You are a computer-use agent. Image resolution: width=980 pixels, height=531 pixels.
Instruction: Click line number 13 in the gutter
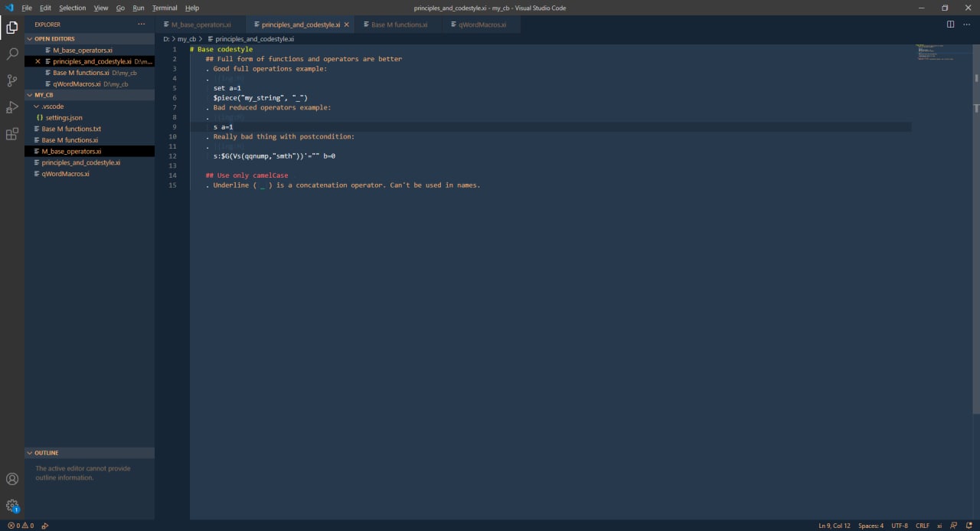173,166
